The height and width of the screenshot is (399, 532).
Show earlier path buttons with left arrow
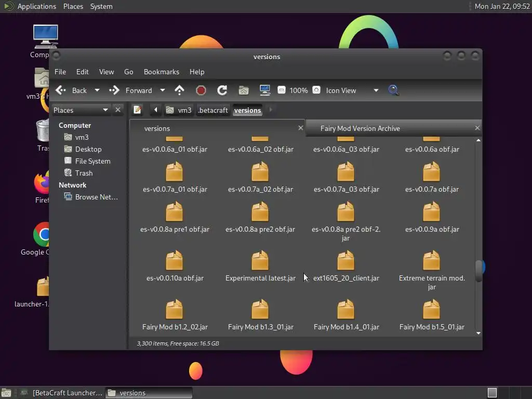point(156,110)
